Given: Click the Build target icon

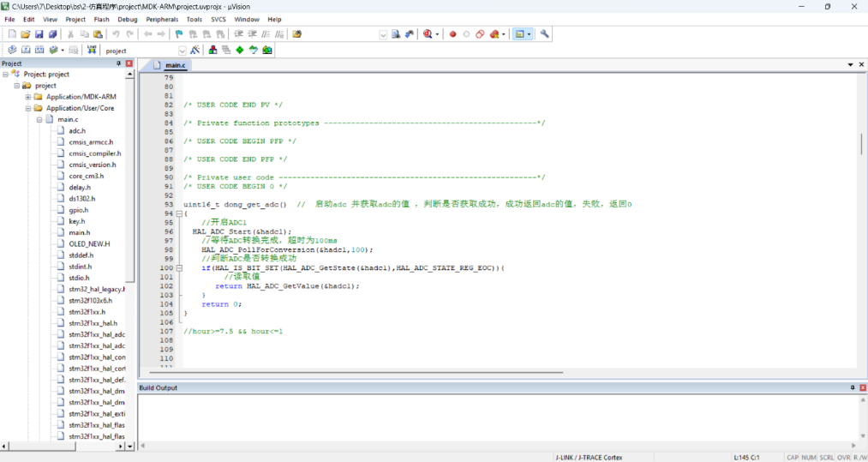Looking at the screenshot, I should pyautogui.click(x=26, y=51).
